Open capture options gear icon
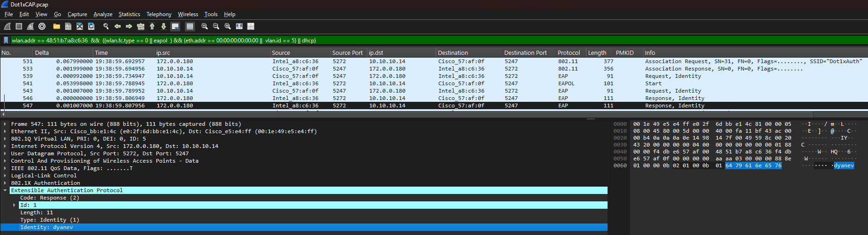The height and width of the screenshot is (235, 868). (x=42, y=26)
